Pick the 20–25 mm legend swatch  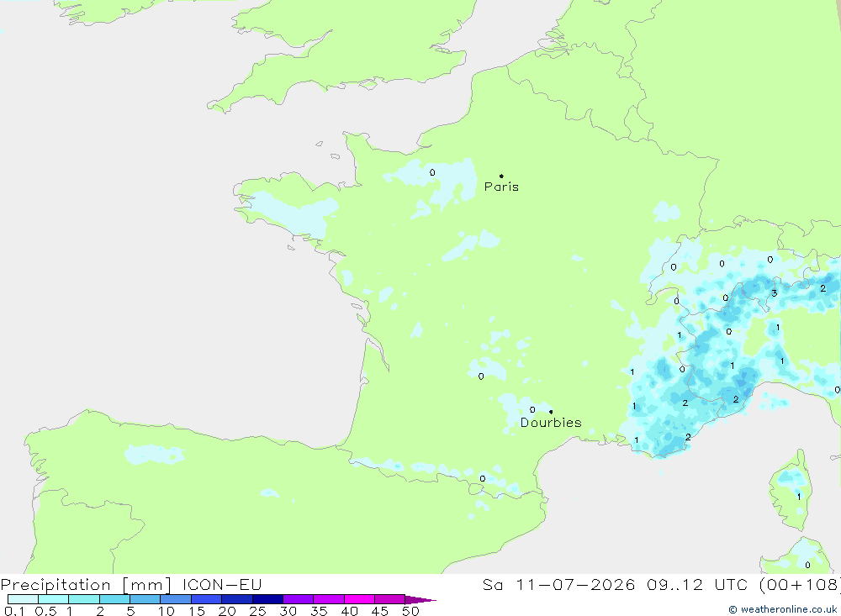(236, 599)
